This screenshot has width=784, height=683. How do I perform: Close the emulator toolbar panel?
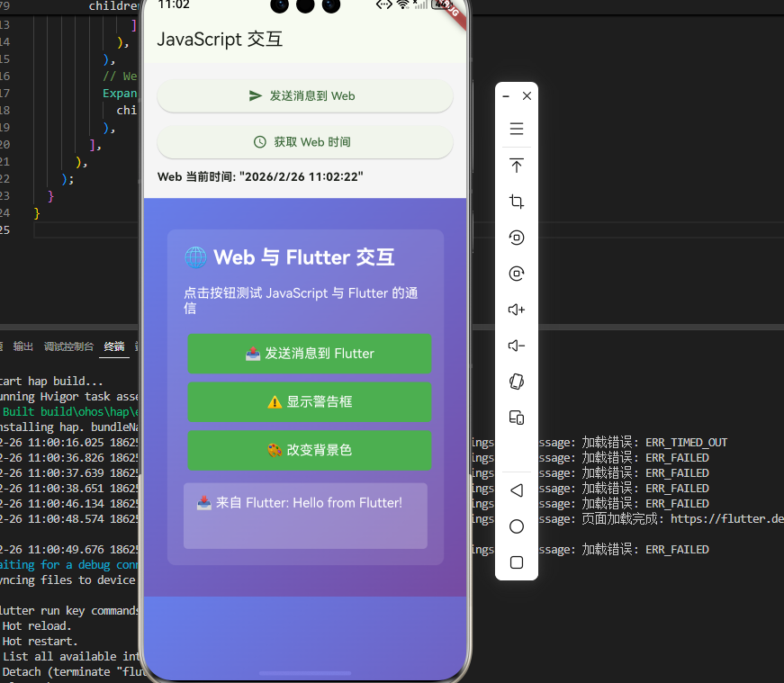coord(527,96)
